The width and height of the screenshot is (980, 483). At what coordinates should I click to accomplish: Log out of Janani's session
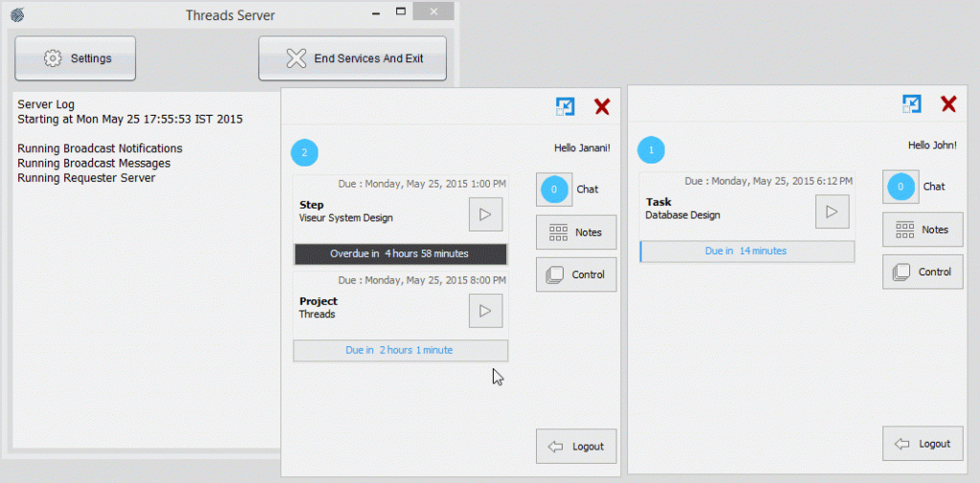pyautogui.click(x=576, y=447)
